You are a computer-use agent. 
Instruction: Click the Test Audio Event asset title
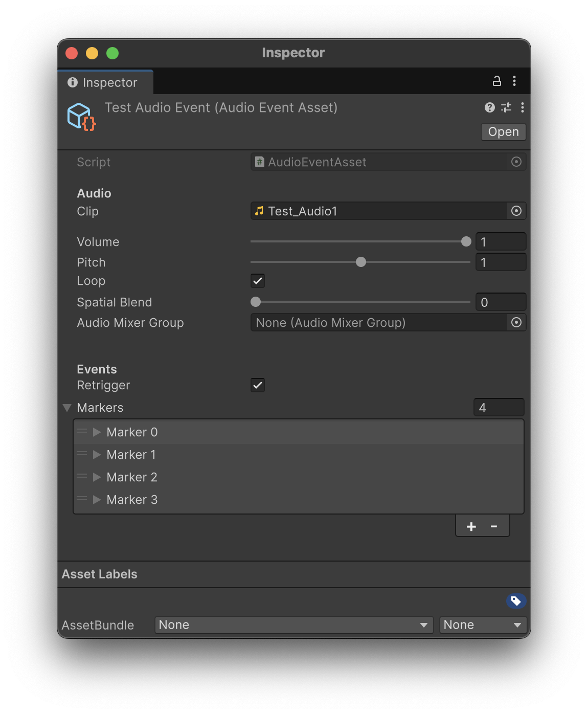coord(221,108)
